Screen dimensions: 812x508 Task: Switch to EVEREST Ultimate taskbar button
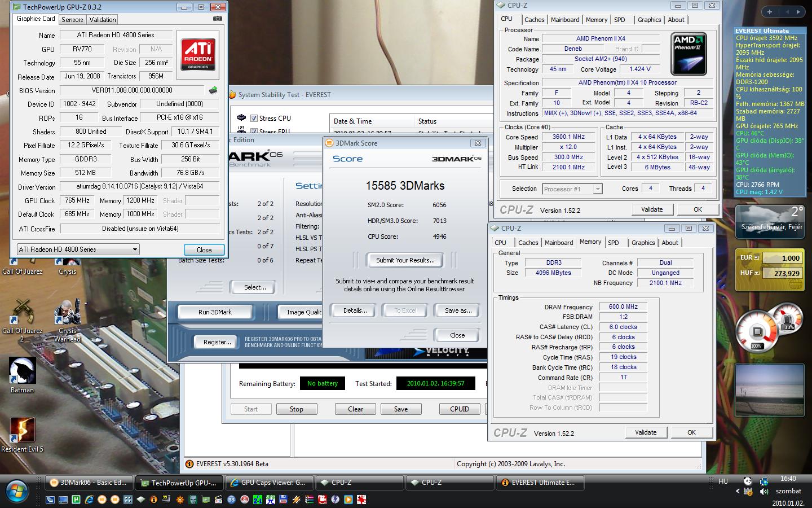[540, 483]
